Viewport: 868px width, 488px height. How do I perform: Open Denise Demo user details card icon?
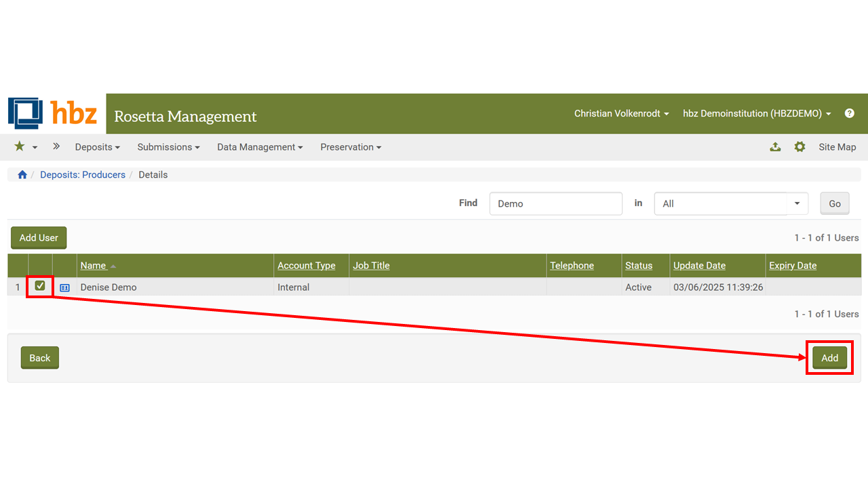coord(64,287)
